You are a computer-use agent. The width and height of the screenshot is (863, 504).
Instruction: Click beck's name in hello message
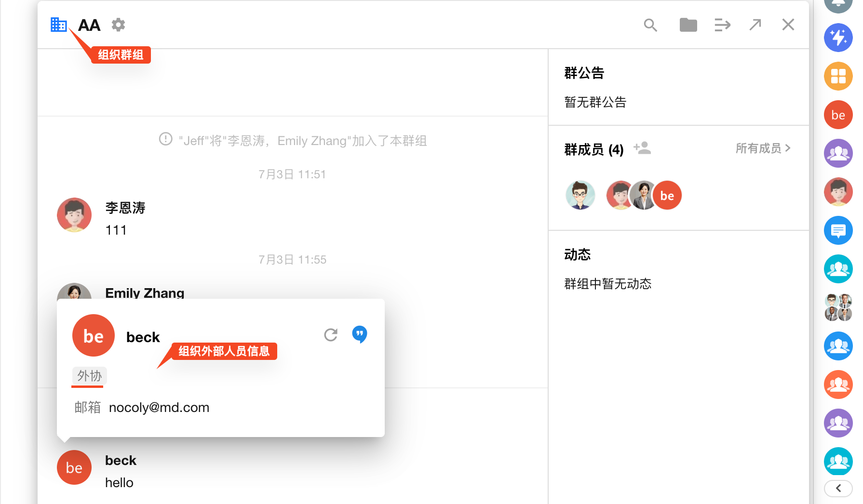coord(121,461)
